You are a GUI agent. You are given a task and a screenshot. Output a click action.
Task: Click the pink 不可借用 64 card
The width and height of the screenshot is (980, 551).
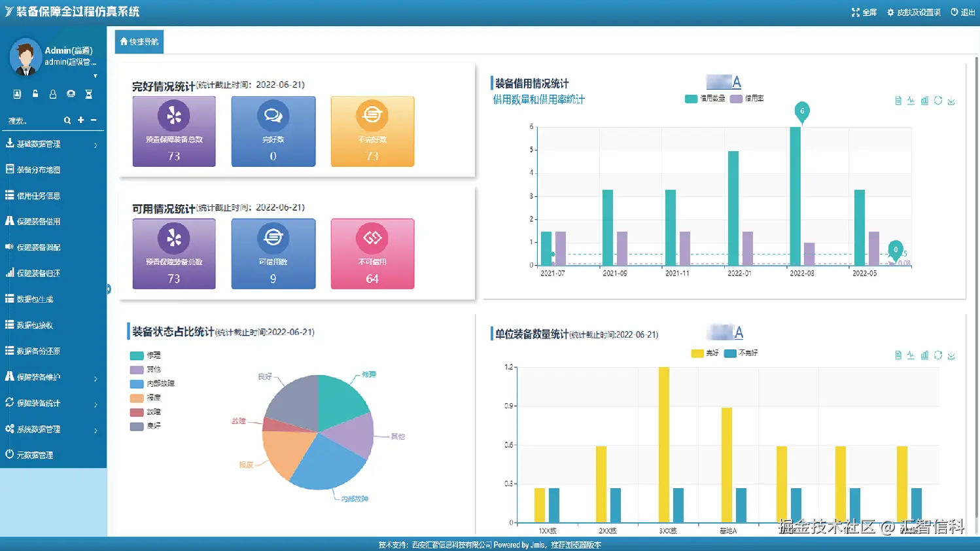tap(372, 254)
